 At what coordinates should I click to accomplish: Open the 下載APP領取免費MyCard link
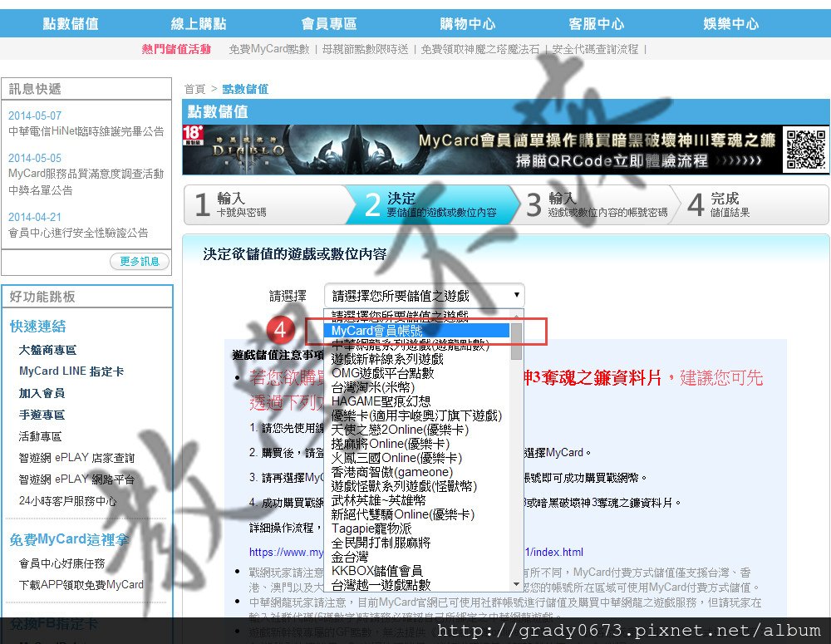pyautogui.click(x=81, y=585)
